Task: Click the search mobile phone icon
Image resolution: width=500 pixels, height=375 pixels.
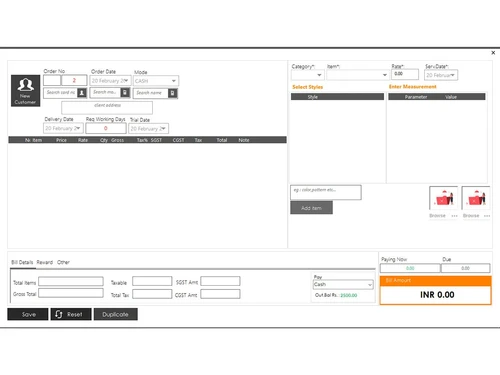Action: tap(125, 92)
